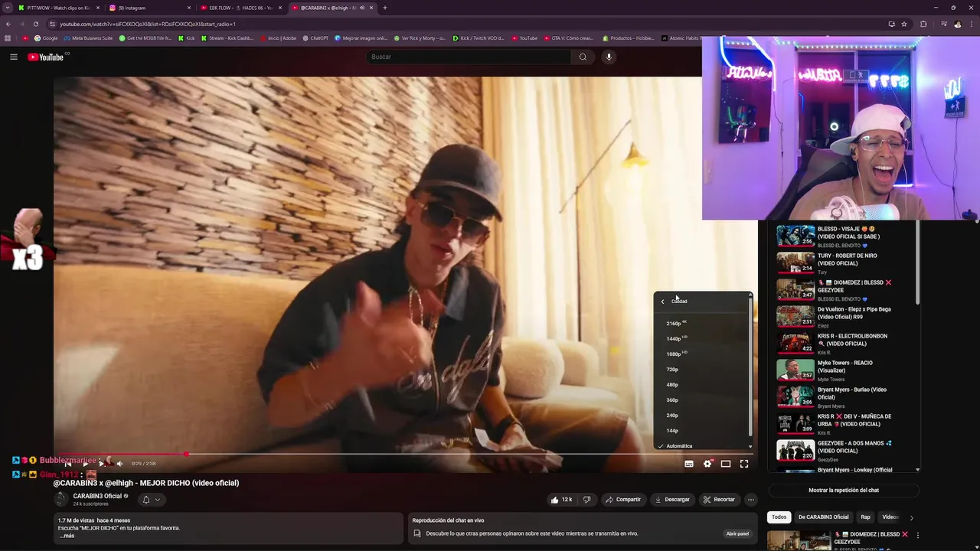Open the tab search dropdown arrow
980x551 pixels.
[x=8, y=8]
